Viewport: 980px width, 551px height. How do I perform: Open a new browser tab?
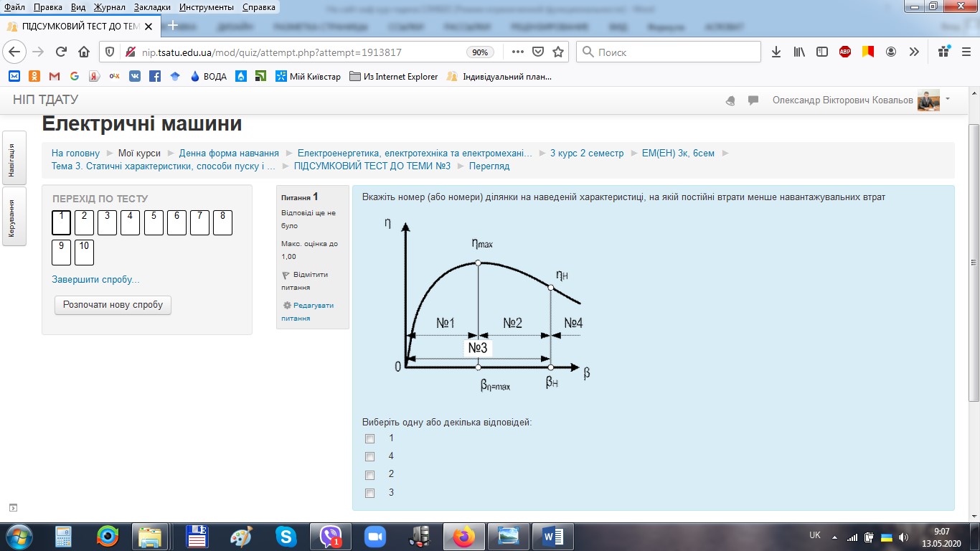[x=172, y=26]
